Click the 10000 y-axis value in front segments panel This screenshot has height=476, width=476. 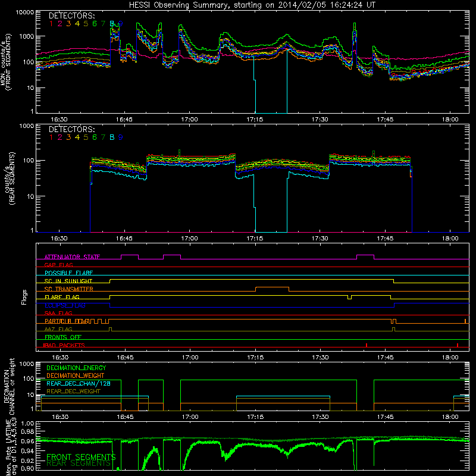tap(25, 12)
